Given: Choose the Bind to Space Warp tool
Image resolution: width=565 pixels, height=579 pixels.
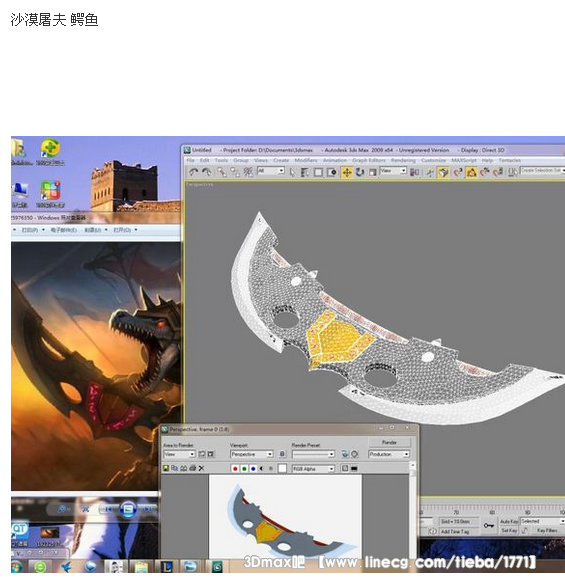Looking at the screenshot, I should coord(248,172).
